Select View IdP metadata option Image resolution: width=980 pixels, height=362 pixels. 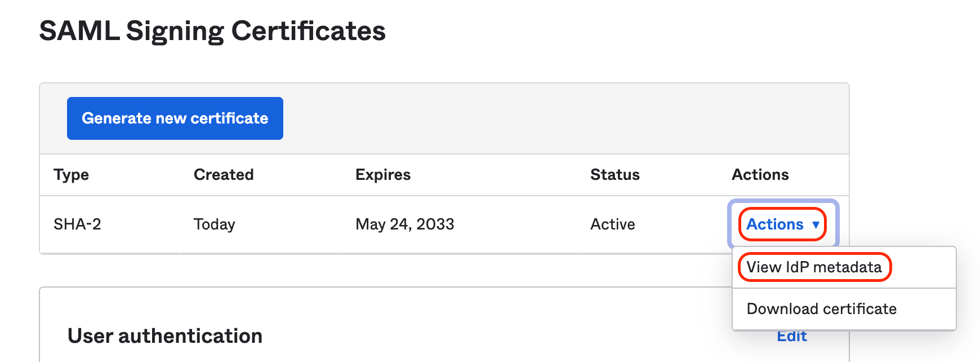pos(814,267)
